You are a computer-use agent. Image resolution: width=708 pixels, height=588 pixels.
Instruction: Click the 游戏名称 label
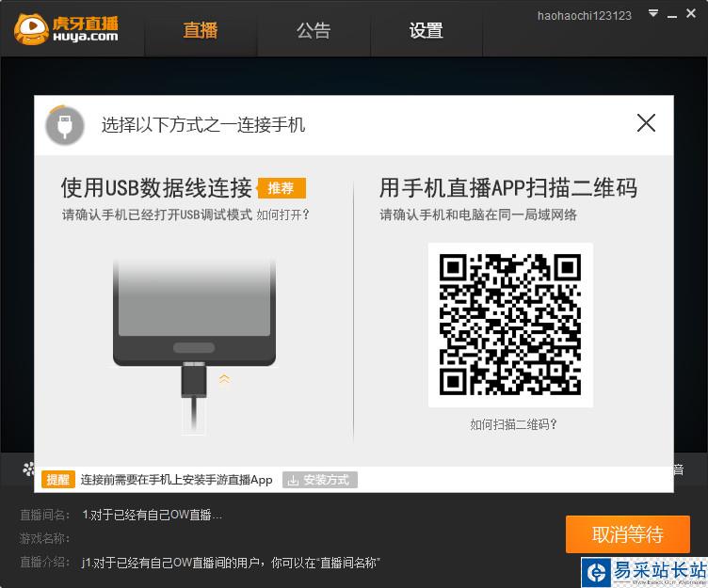tap(44, 538)
